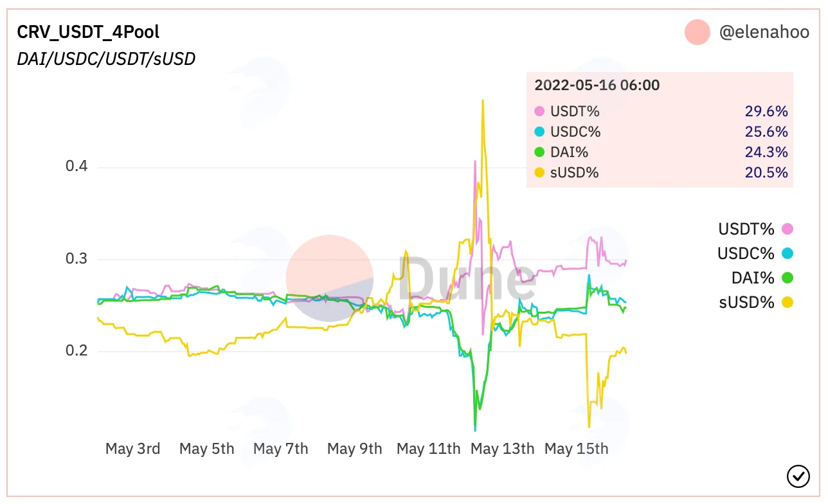Click the 0.4 y-axis label
The width and height of the screenshot is (828, 504).
pyautogui.click(x=76, y=166)
